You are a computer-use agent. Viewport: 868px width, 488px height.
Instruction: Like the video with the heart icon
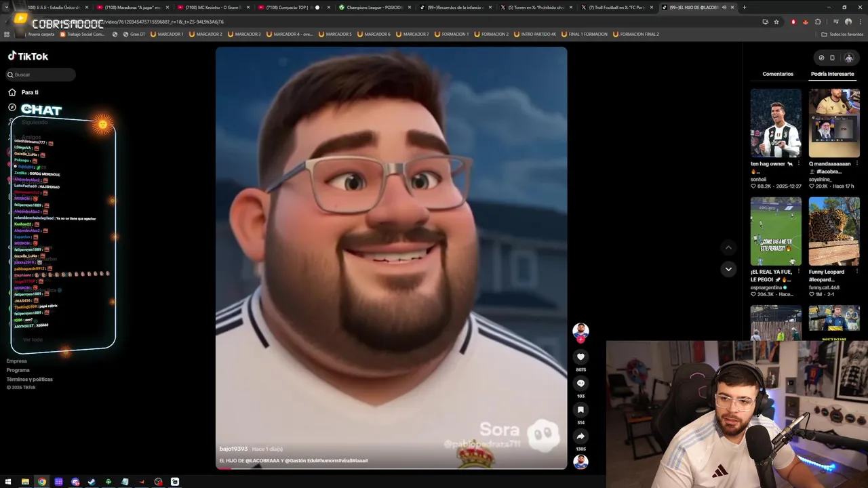click(x=580, y=357)
